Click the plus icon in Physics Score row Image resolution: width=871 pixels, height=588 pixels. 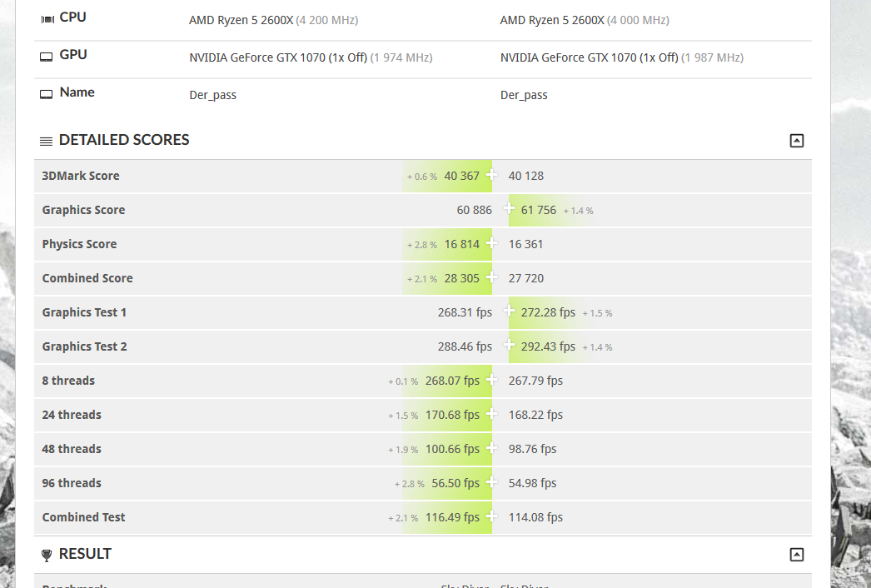(491, 243)
